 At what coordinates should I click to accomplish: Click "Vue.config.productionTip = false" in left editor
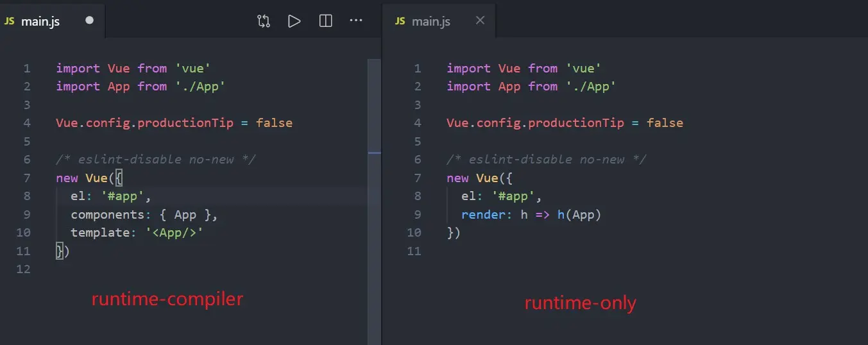coord(174,123)
